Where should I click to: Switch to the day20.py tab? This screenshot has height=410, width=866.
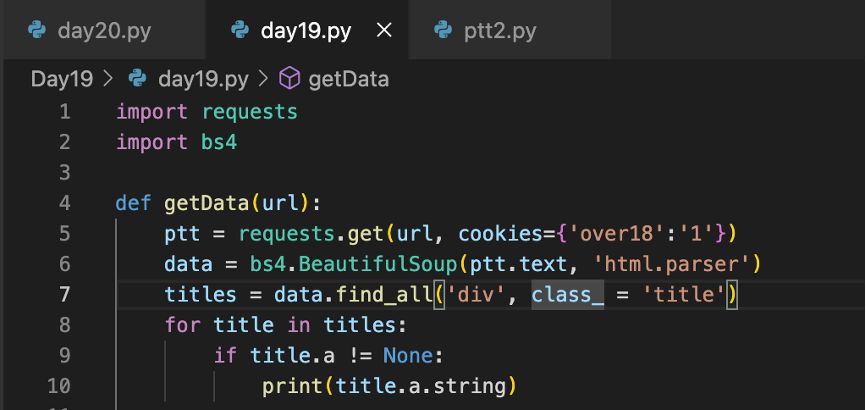click(x=104, y=30)
